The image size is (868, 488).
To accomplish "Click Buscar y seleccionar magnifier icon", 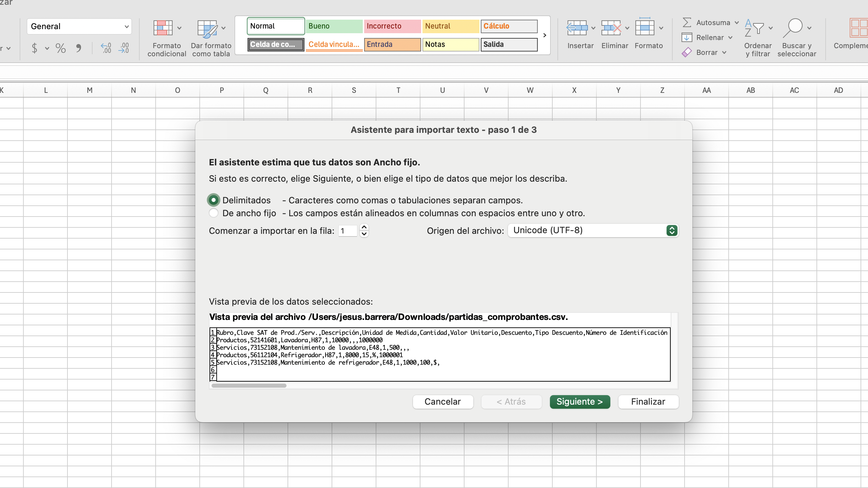I will pyautogui.click(x=792, y=28).
